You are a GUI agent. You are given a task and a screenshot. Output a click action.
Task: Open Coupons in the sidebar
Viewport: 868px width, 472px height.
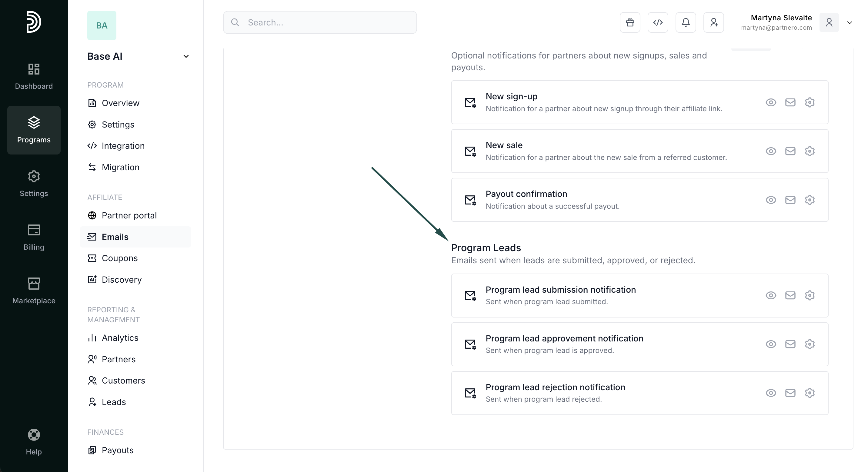point(120,258)
